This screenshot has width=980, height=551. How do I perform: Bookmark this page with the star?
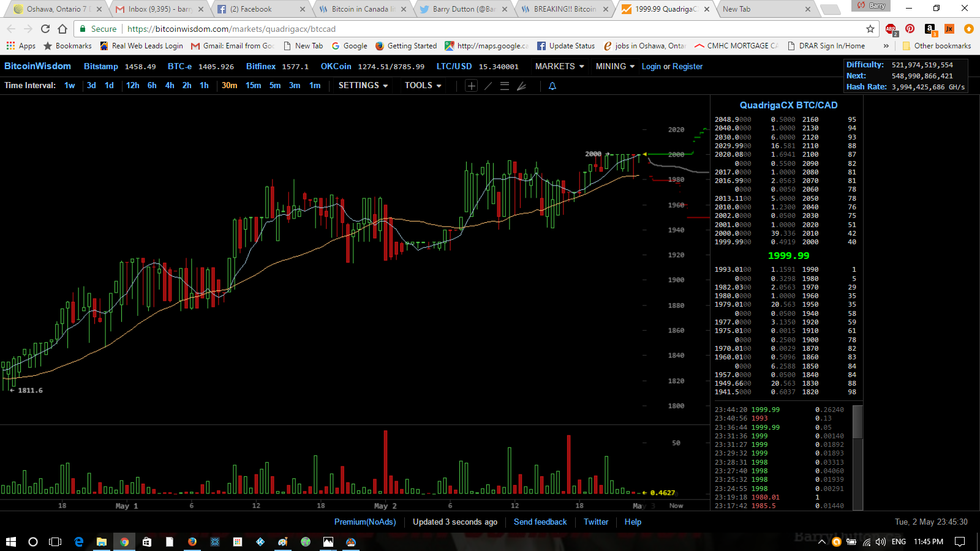[870, 29]
